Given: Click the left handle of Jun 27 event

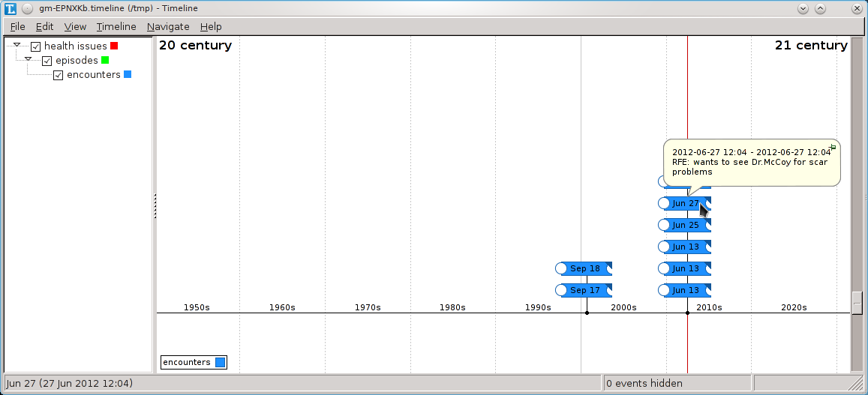Looking at the screenshot, I should coord(664,204).
